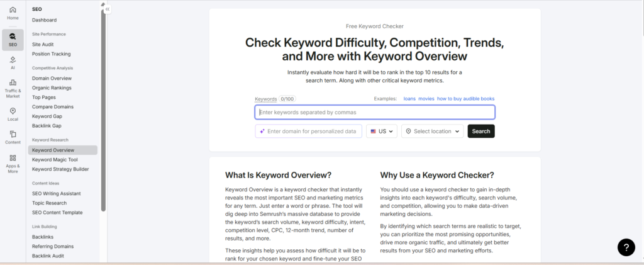
Task: Click the US flag icon
Action: (x=374, y=132)
